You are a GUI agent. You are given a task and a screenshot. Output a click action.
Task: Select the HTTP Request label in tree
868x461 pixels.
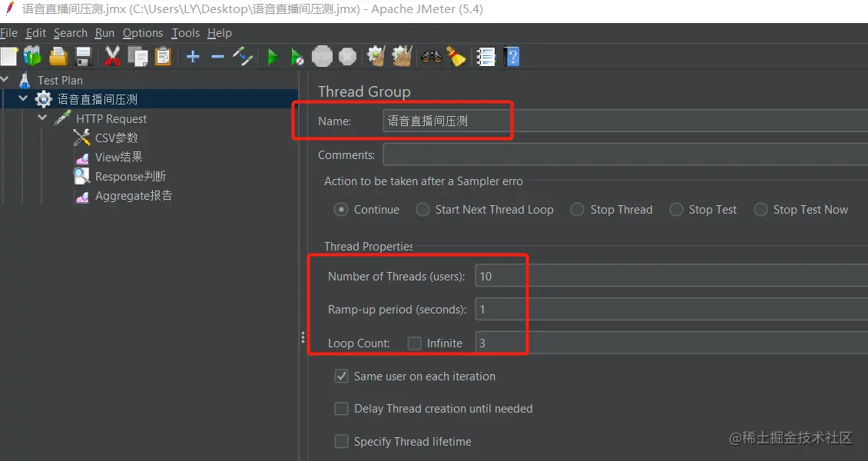[111, 119]
